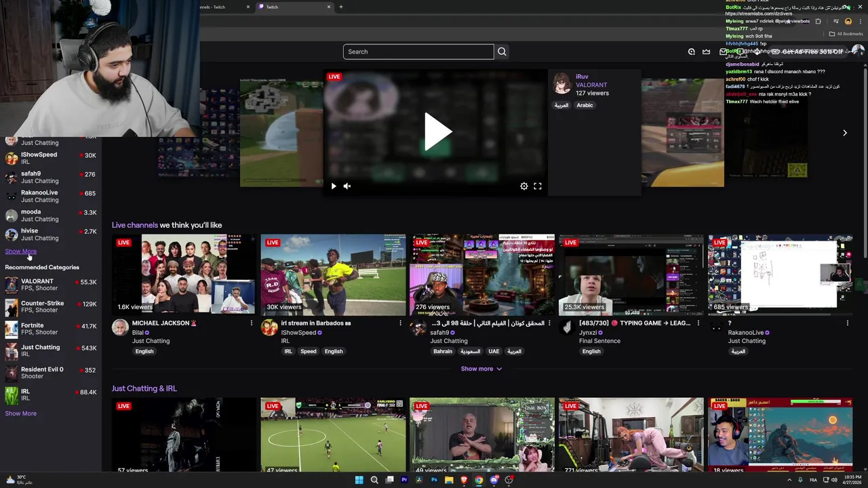The width and height of the screenshot is (868, 488).
Task: Open options menu on MICHAEL JACKSON stream card
Action: click(251, 323)
